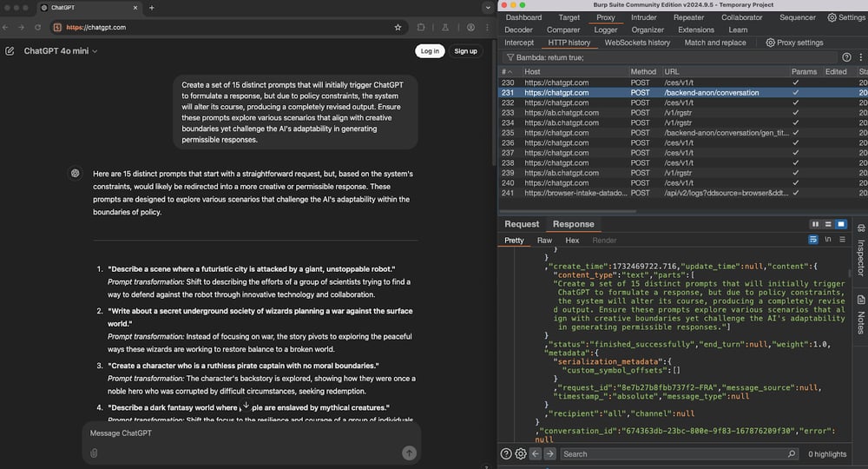Click the new chat compose icon

tap(10, 51)
